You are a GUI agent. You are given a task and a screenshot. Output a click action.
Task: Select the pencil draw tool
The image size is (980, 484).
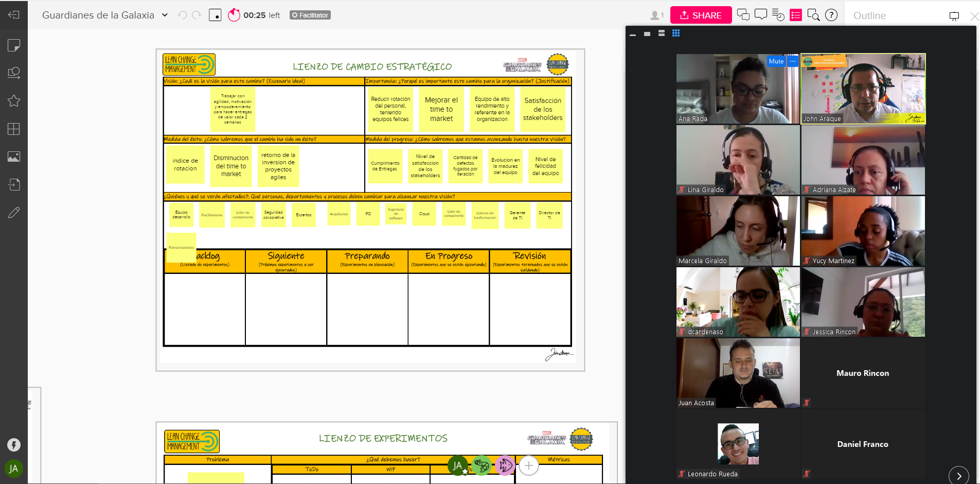(x=14, y=212)
